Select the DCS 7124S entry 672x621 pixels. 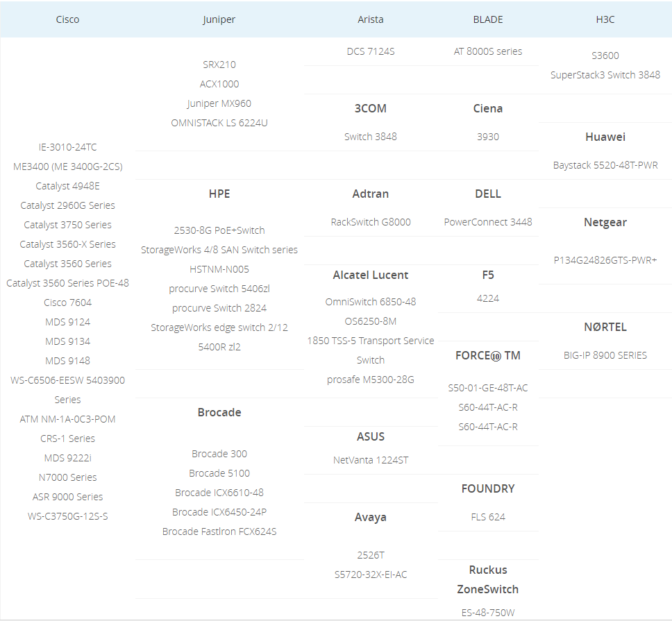click(370, 51)
